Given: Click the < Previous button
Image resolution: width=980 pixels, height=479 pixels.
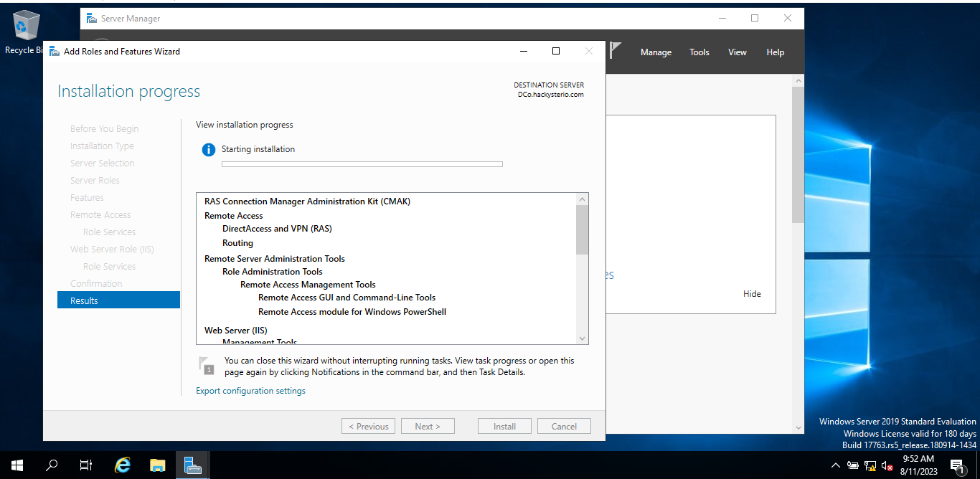Looking at the screenshot, I should (369, 426).
